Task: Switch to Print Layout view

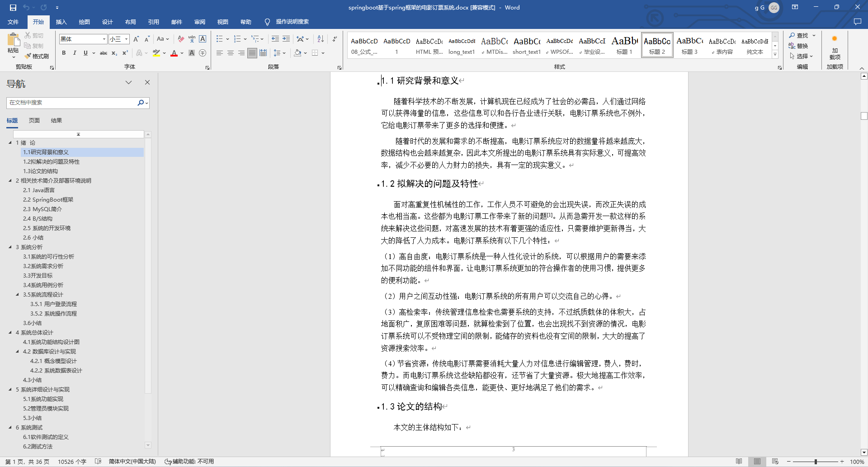Action: [757, 462]
